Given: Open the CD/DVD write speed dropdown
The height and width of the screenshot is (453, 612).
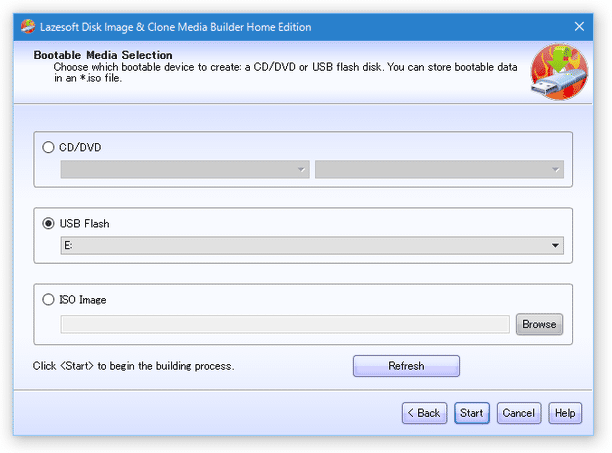Looking at the screenshot, I should tap(439, 169).
